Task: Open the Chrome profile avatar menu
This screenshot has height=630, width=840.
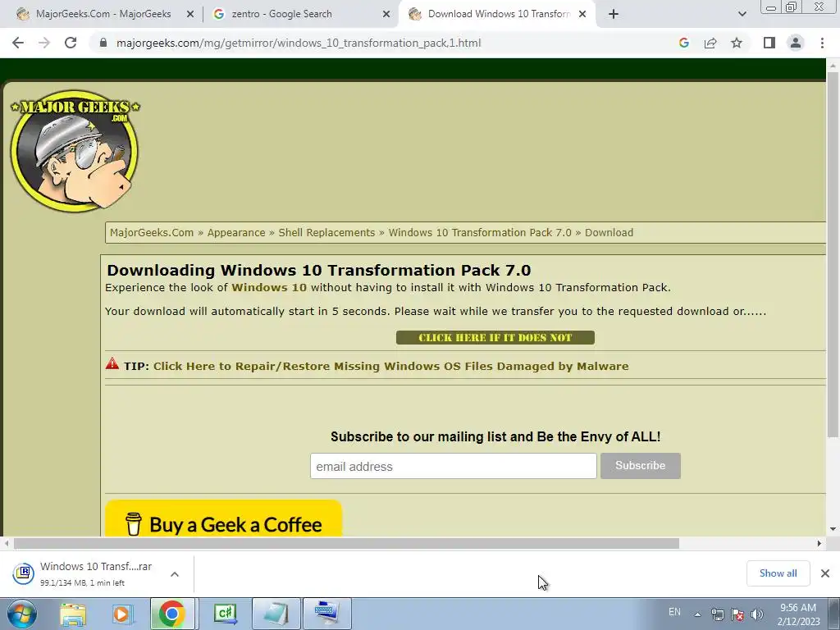Action: click(x=796, y=43)
